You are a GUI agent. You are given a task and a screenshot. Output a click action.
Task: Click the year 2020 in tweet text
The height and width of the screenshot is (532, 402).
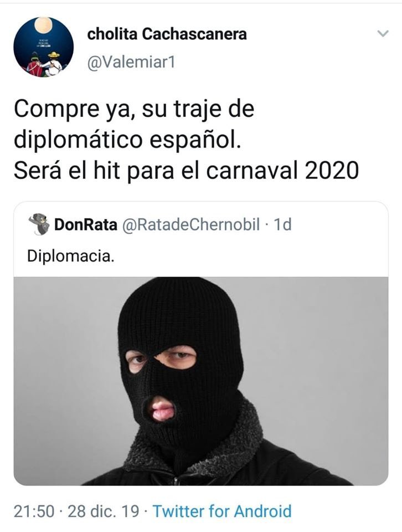click(332, 170)
